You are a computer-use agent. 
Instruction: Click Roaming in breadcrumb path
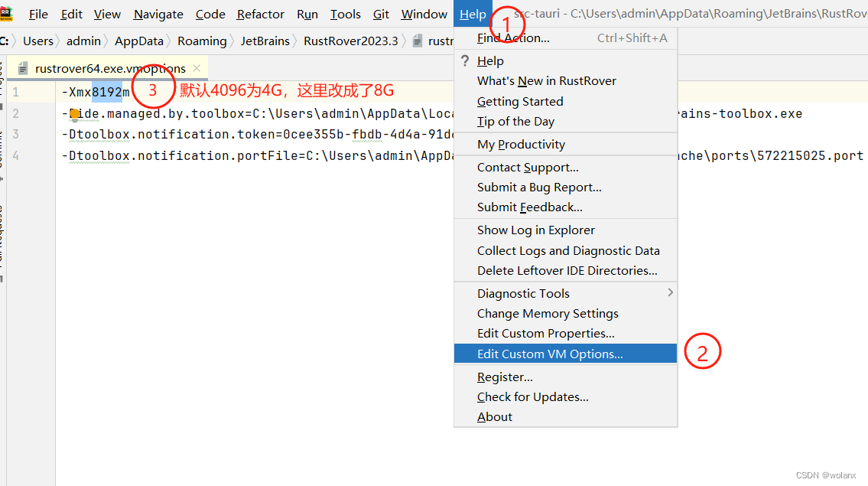tap(202, 41)
